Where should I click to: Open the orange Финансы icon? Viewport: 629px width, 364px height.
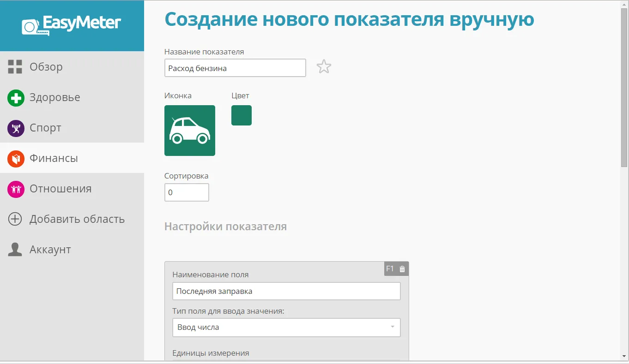click(15, 158)
